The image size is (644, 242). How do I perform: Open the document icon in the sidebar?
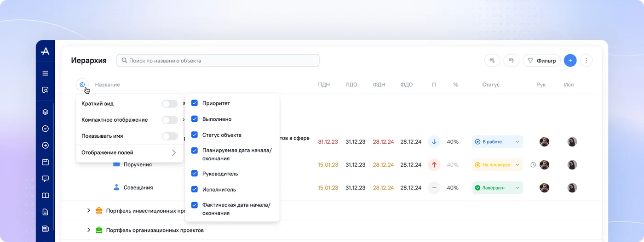(45, 212)
